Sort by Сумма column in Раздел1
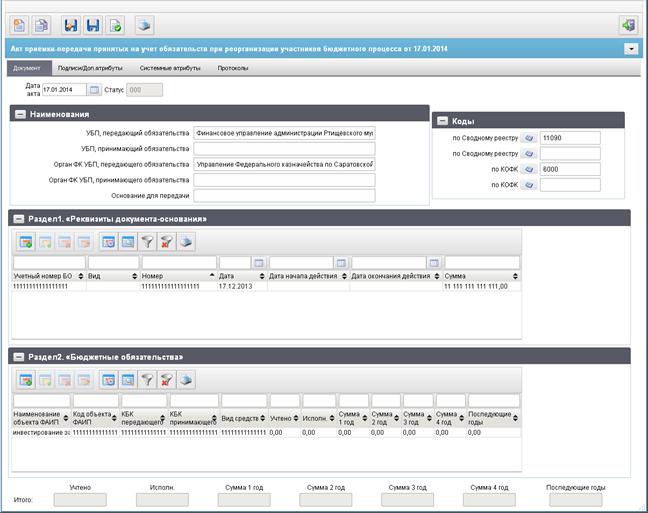 coord(481,276)
